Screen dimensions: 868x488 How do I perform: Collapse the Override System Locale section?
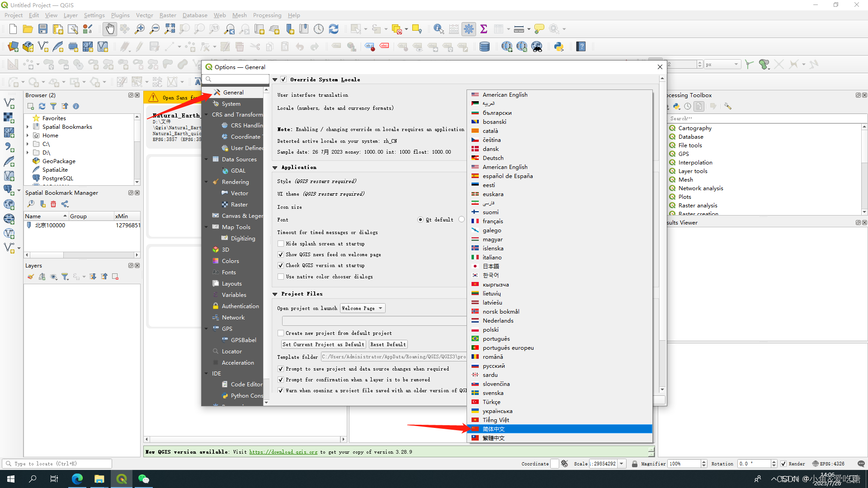[275, 80]
